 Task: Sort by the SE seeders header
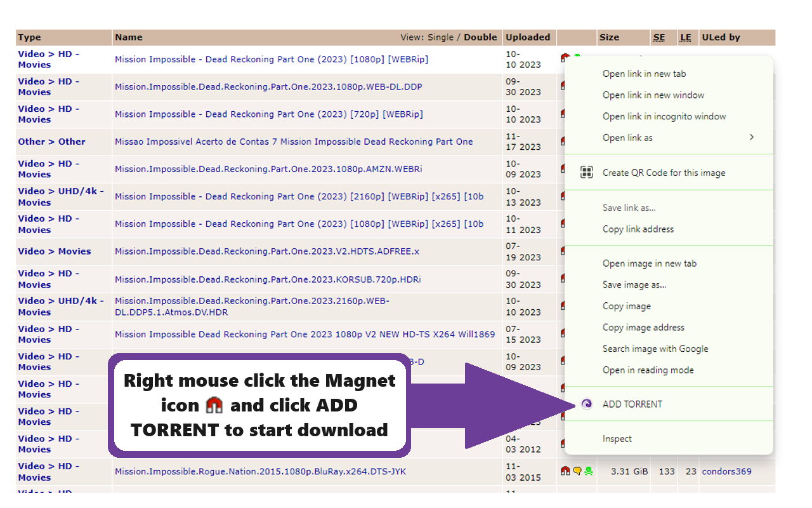tap(659, 37)
